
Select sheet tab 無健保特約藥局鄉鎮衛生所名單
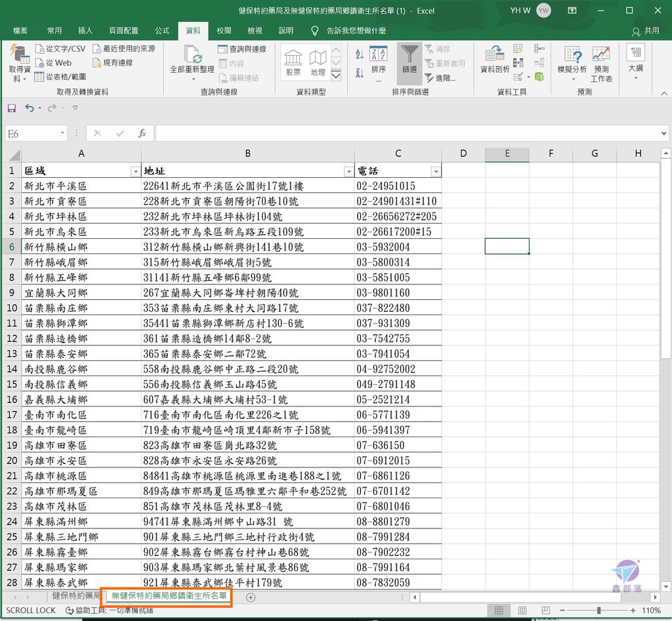tap(169, 596)
